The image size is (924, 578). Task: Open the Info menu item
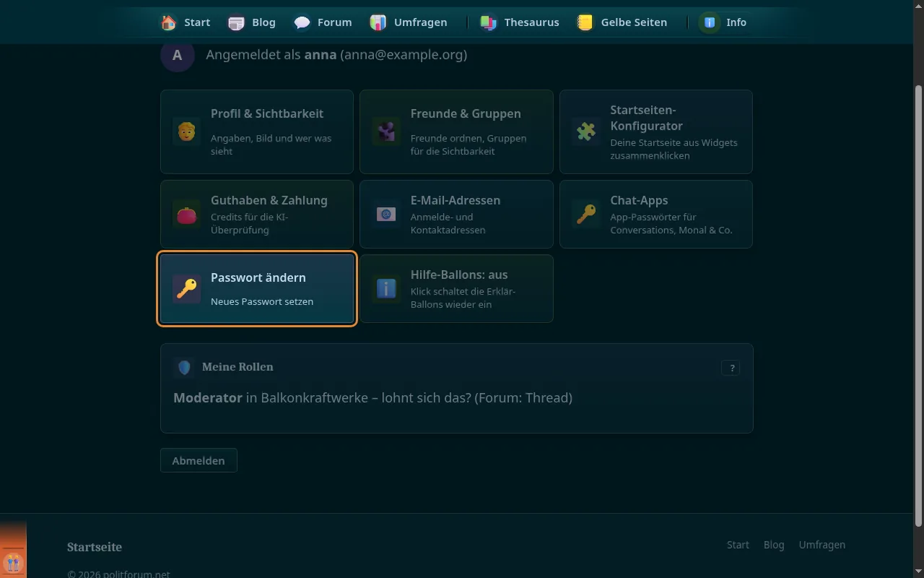724,22
